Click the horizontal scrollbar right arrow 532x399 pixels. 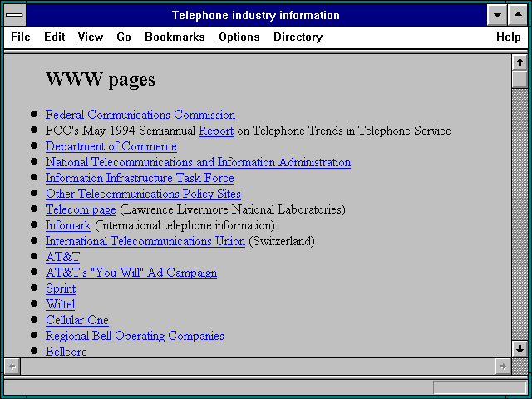pos(503,367)
